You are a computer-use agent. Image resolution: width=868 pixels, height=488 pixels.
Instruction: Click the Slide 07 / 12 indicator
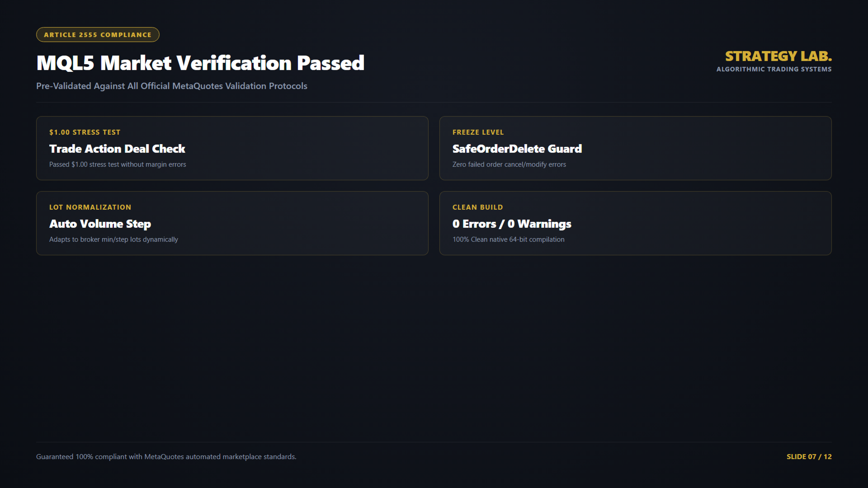pos(809,457)
